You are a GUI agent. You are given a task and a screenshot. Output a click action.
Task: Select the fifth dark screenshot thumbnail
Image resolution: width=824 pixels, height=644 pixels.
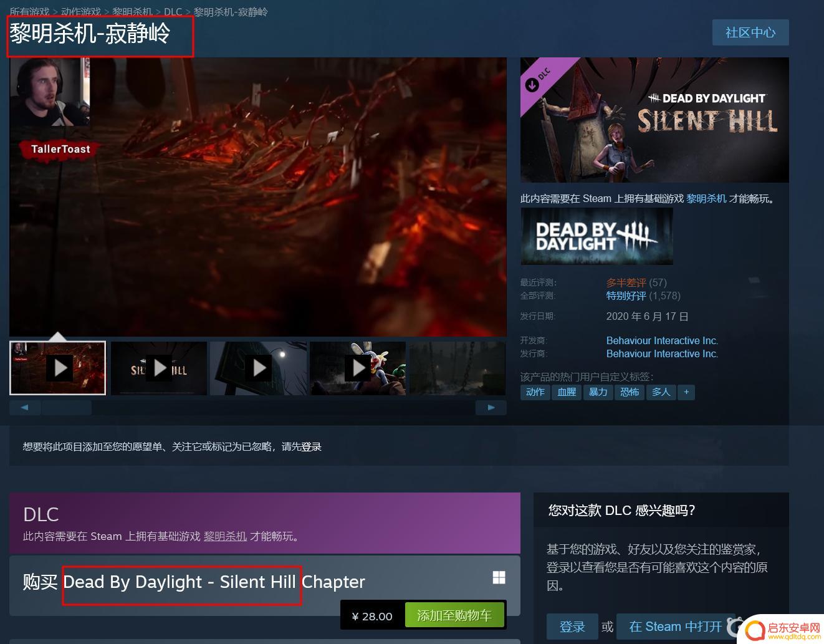tap(458, 368)
